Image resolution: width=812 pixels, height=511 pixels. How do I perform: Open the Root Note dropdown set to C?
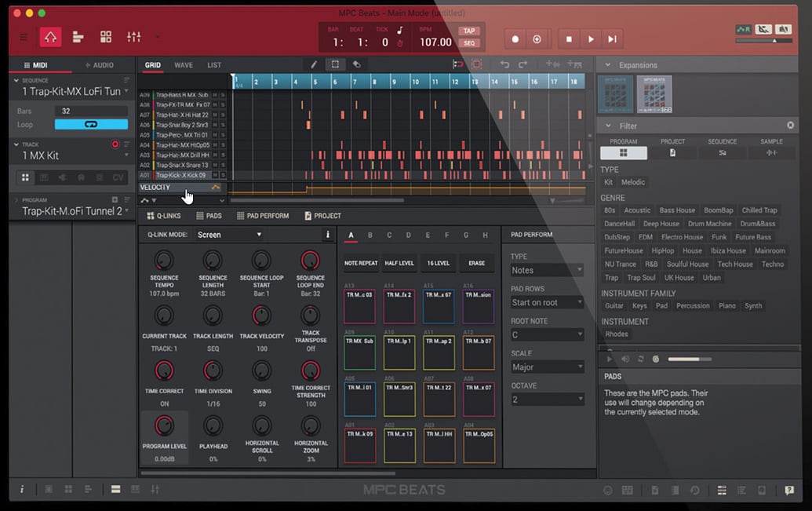(x=546, y=334)
